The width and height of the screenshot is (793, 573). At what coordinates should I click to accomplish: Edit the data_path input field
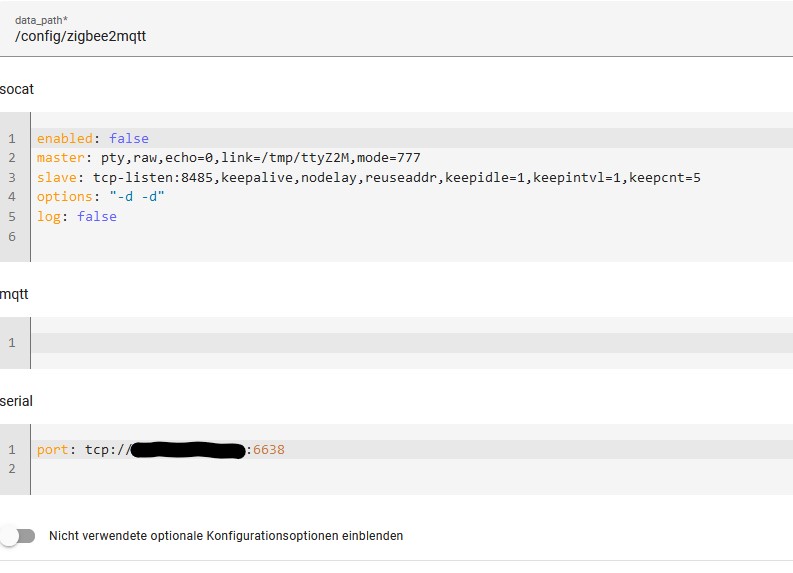point(396,28)
